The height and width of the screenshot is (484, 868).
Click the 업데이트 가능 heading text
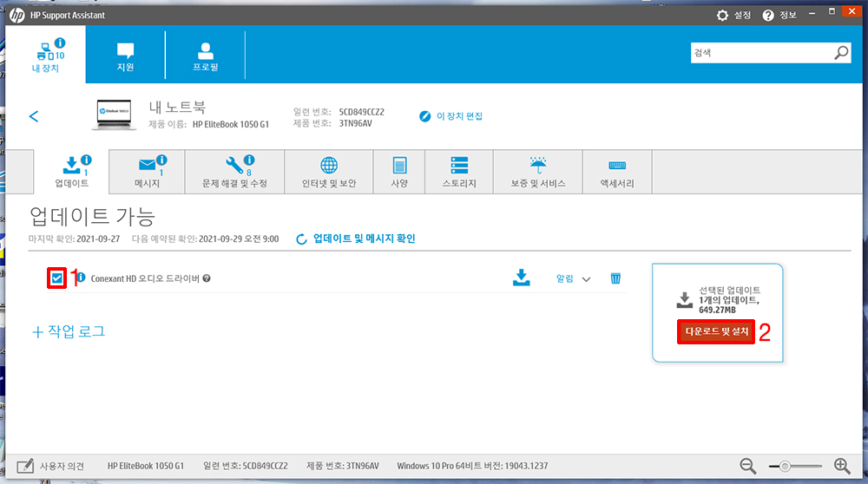92,216
